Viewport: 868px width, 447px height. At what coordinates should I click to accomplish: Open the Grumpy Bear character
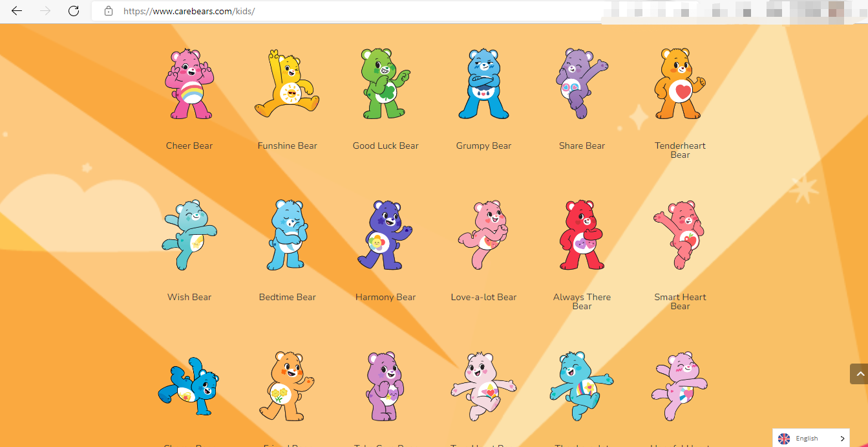point(483,84)
